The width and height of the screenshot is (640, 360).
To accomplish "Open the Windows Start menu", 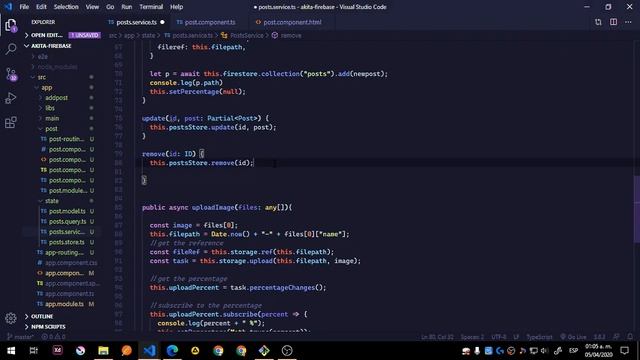I will point(11,351).
